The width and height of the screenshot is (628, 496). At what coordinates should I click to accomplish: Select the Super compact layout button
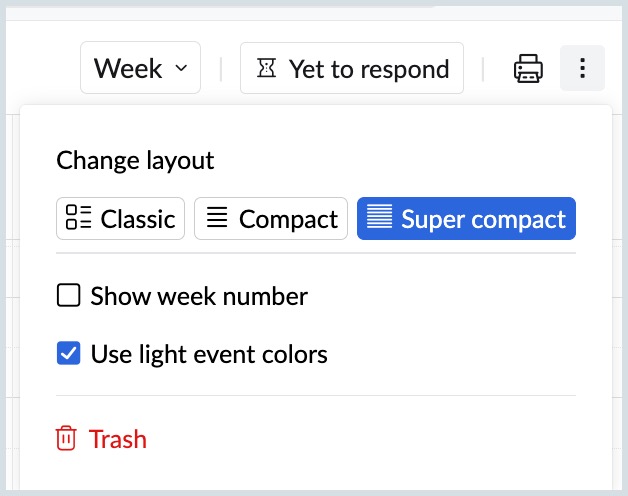pos(466,218)
